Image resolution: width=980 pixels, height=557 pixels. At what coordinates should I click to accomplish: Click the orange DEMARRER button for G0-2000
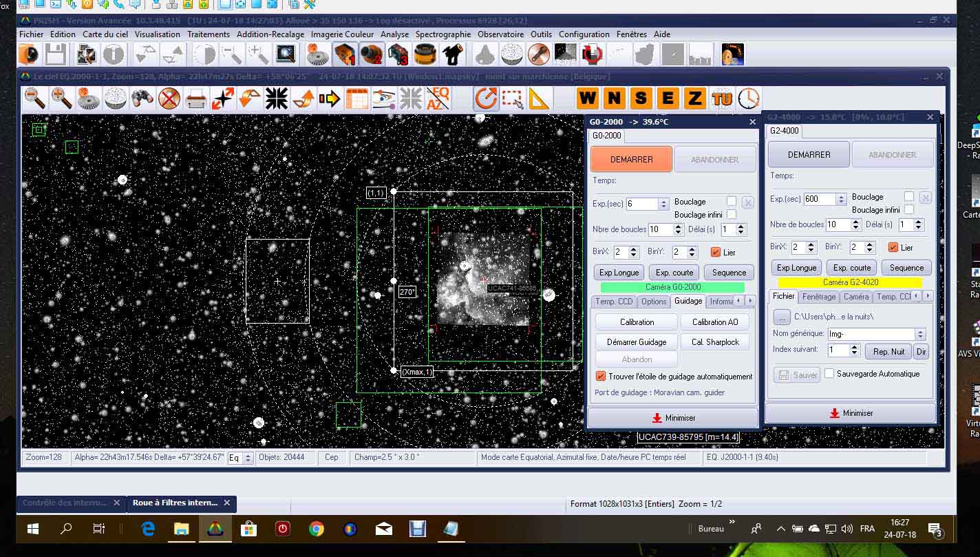631,160
